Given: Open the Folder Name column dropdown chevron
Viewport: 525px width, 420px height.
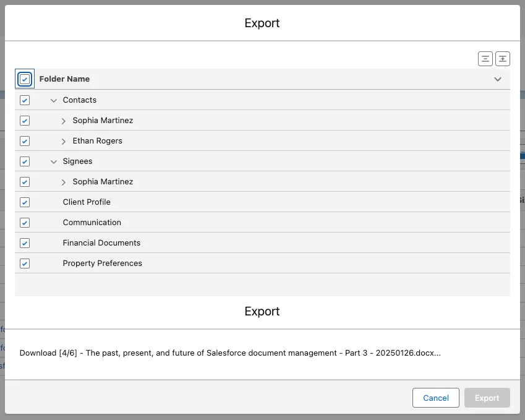Looking at the screenshot, I should coord(498,79).
